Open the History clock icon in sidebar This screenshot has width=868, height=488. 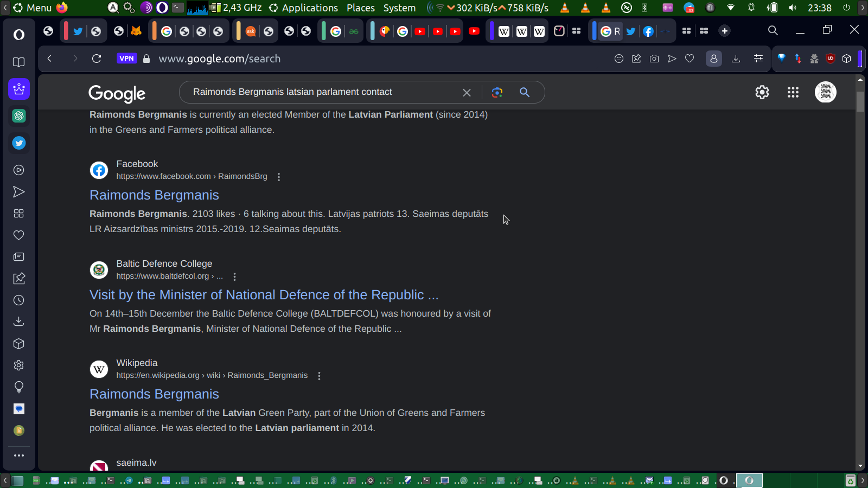[x=19, y=300]
